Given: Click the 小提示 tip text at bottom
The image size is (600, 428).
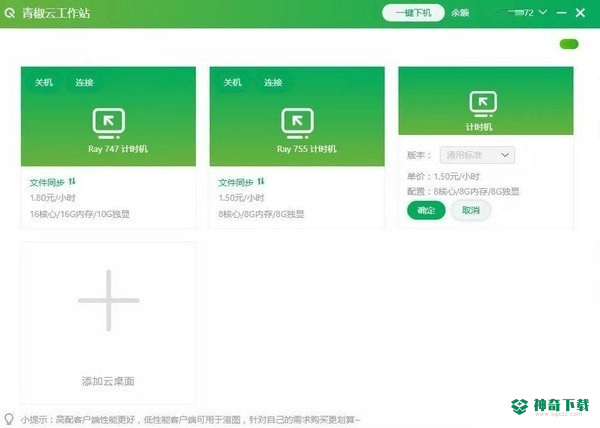Looking at the screenshot, I should tap(190, 420).
